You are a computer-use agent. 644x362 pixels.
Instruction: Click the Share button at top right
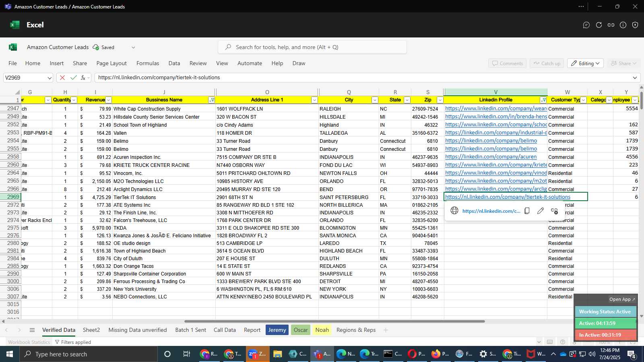click(623, 64)
